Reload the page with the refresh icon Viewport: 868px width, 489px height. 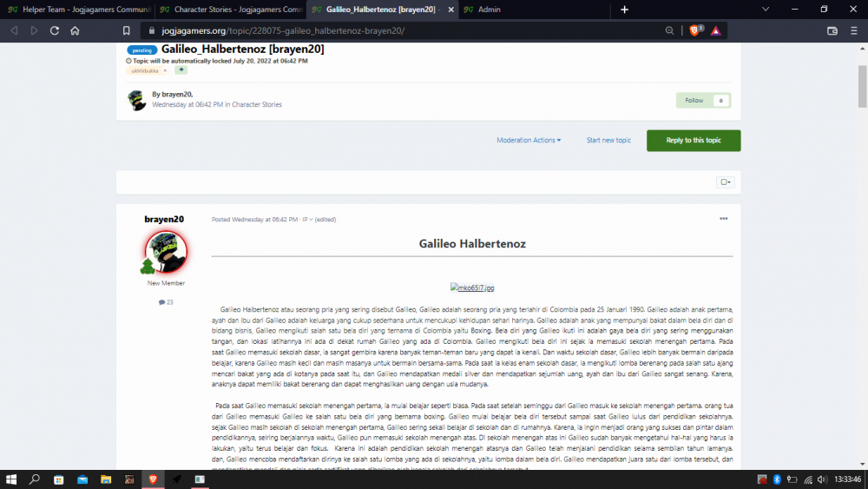pos(54,31)
